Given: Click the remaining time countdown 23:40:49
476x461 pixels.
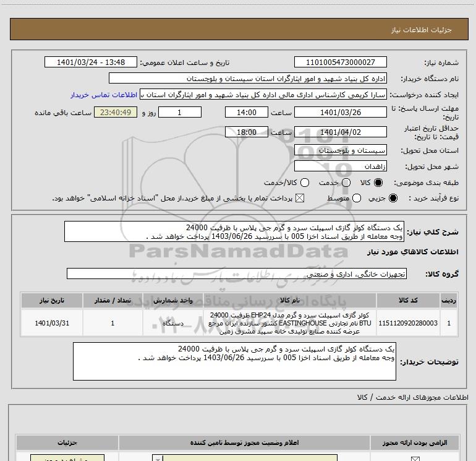Looking at the screenshot, I should point(116,113).
